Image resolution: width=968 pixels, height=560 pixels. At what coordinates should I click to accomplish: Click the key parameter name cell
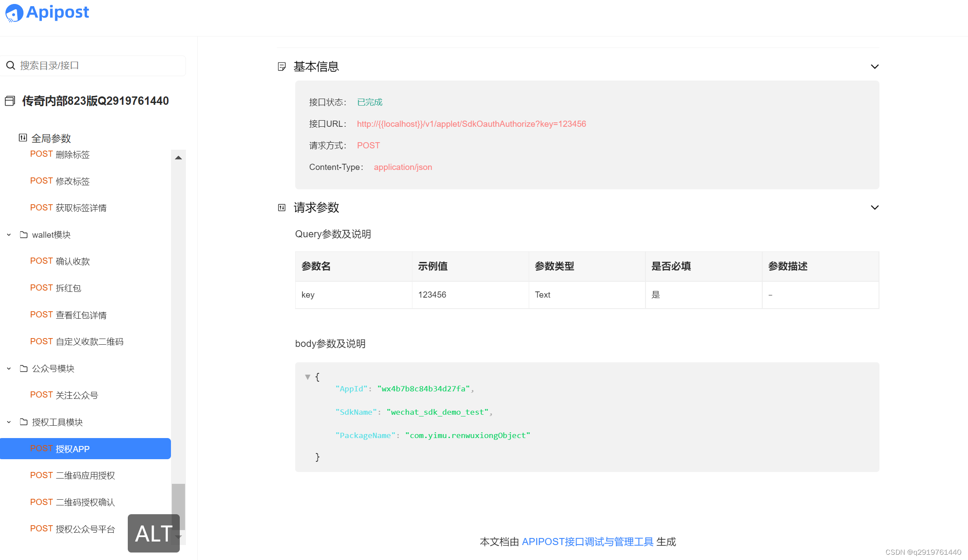354,295
